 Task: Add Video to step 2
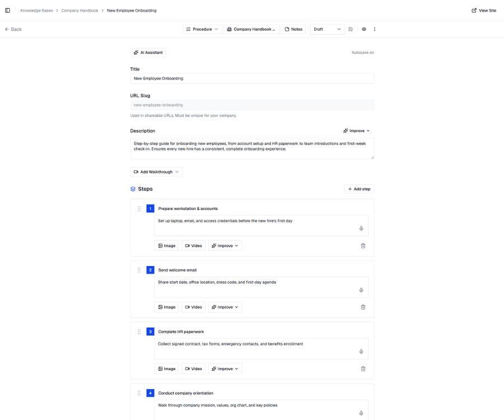(194, 307)
